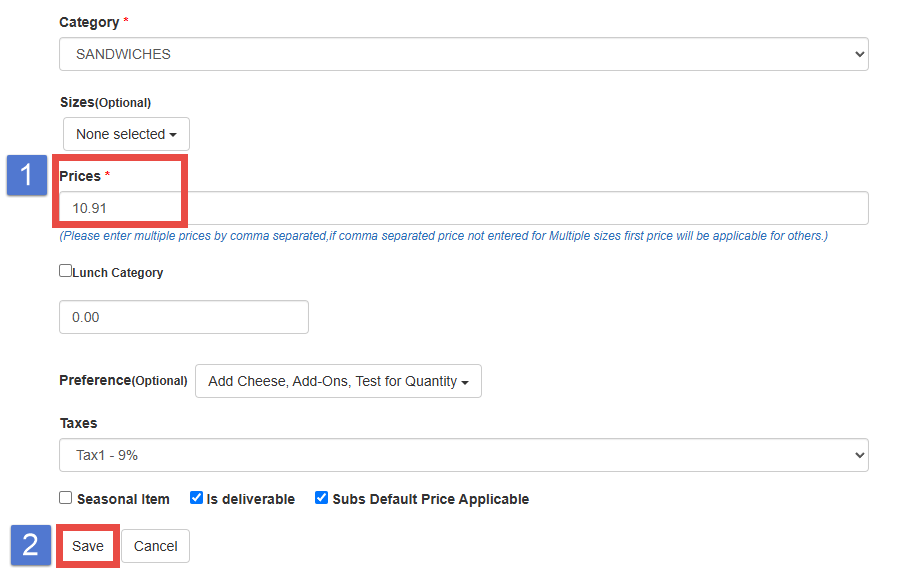The height and width of the screenshot is (580, 904).
Task: Open the Taxes dropdown showing Tax1 - 9%
Action: pyautogui.click(x=463, y=455)
